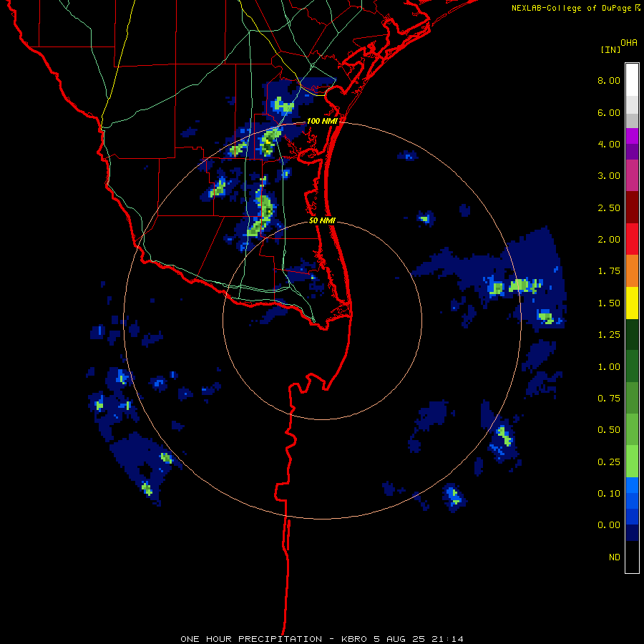Click the 8.00 legend value
Screen dimensions: 644x644
coord(609,80)
